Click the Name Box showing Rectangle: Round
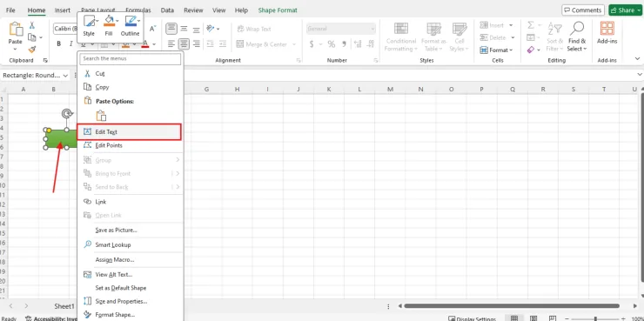 pos(36,75)
